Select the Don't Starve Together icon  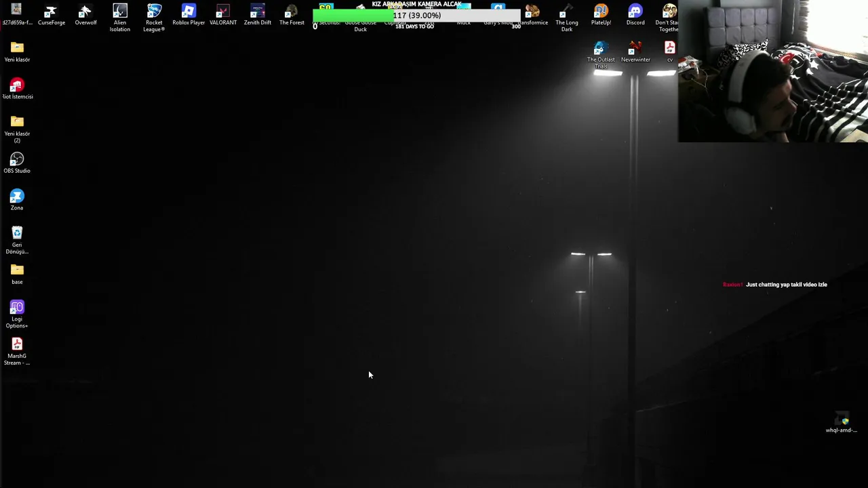(669, 18)
